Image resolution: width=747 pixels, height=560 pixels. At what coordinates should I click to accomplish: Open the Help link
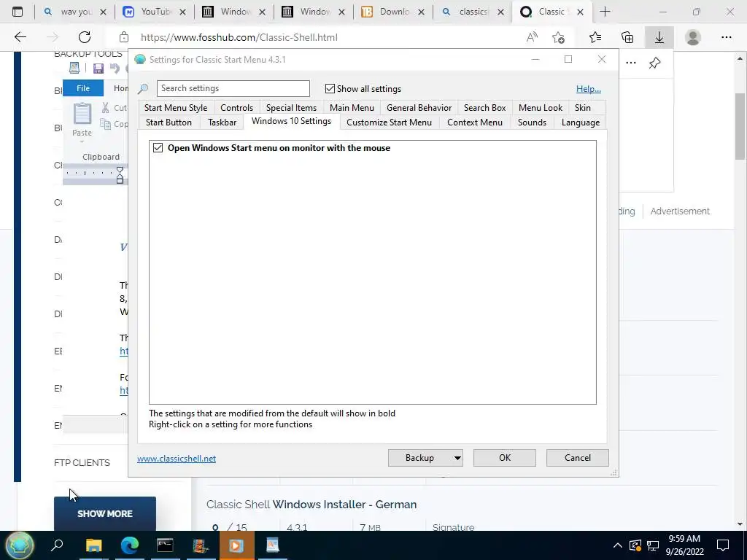pos(589,89)
